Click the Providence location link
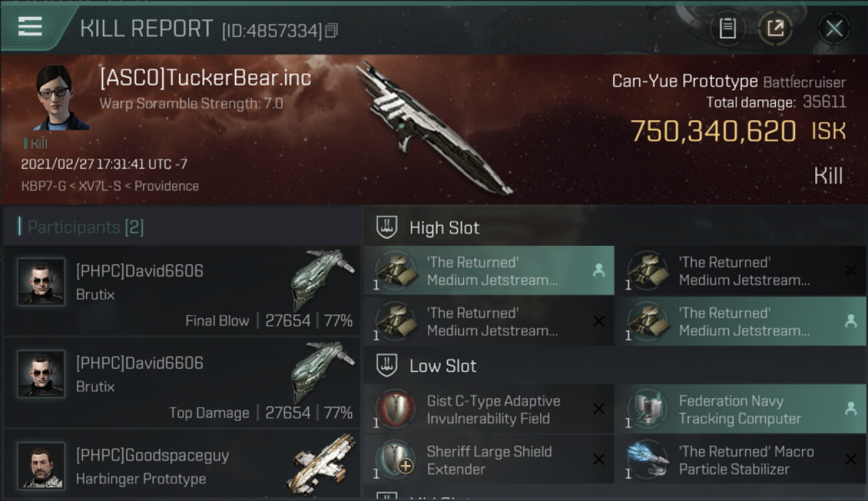 tap(166, 186)
